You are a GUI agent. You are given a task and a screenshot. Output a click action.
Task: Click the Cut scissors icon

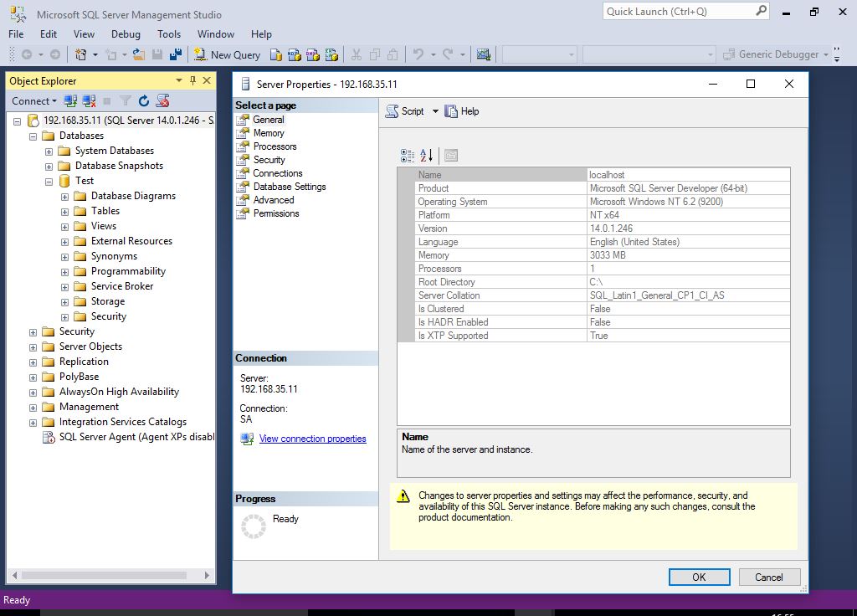(357, 54)
